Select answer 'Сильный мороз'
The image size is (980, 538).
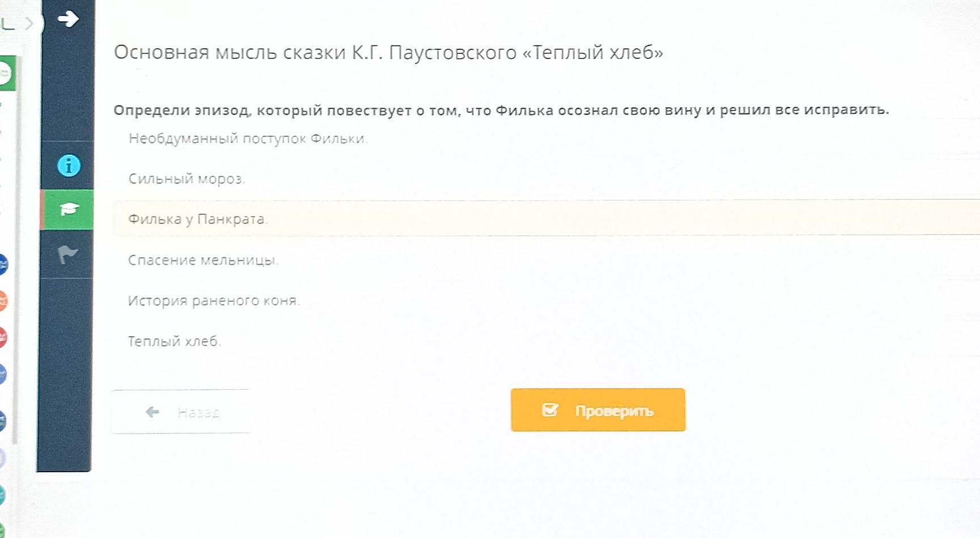point(186,179)
